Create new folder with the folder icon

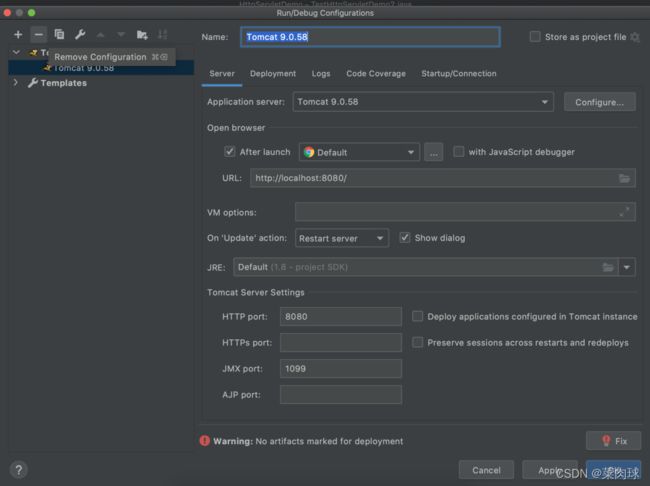(x=142, y=35)
